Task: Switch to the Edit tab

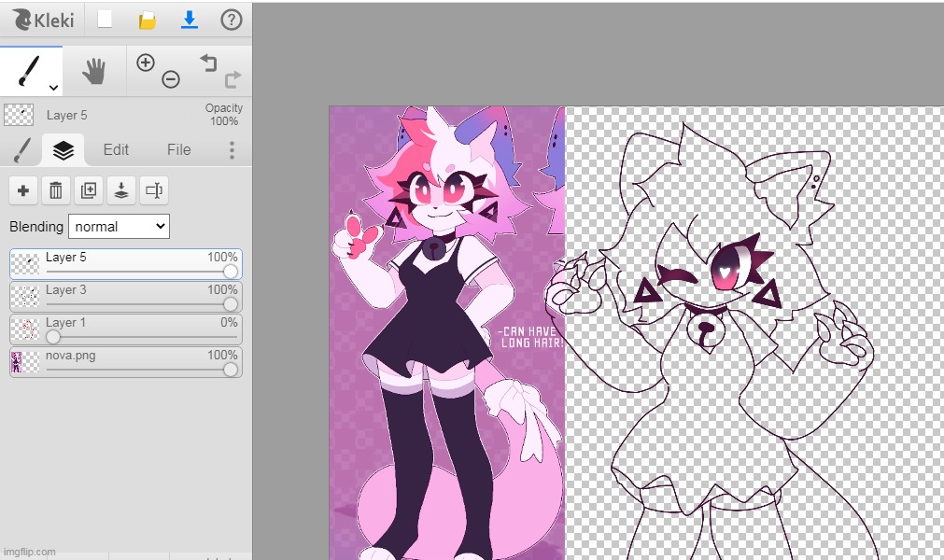Action: (116, 150)
